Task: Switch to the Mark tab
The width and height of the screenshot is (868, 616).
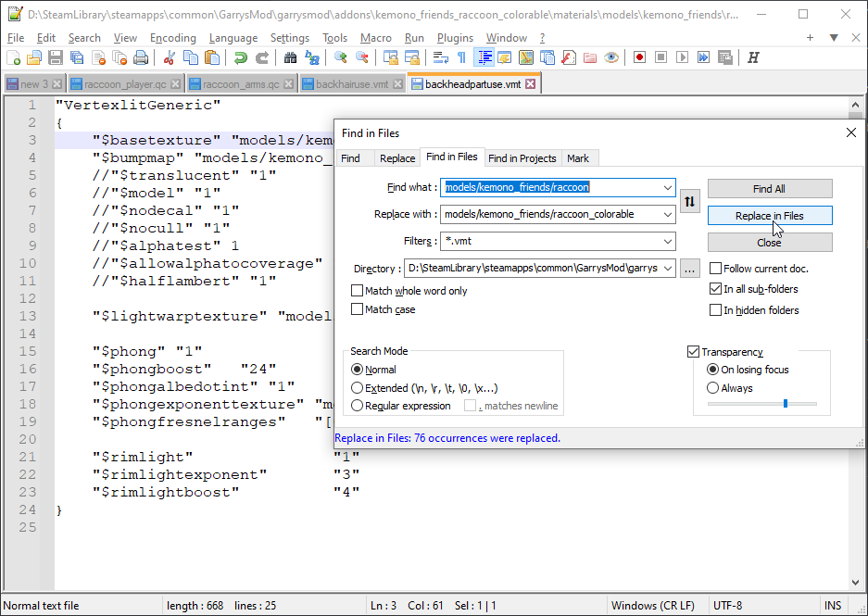Action: (578, 158)
